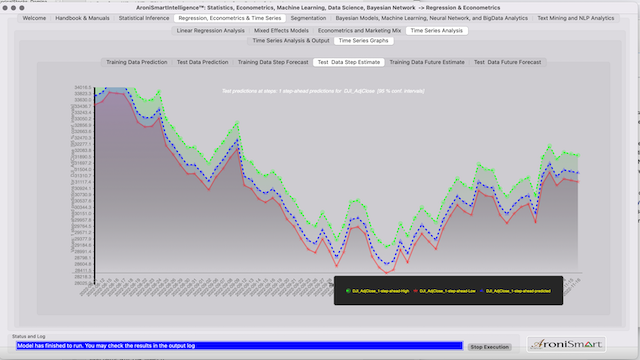Screen dimensions: 640x360
Task: Open Econometrics and Marketing Mix tab
Action: coord(359,31)
